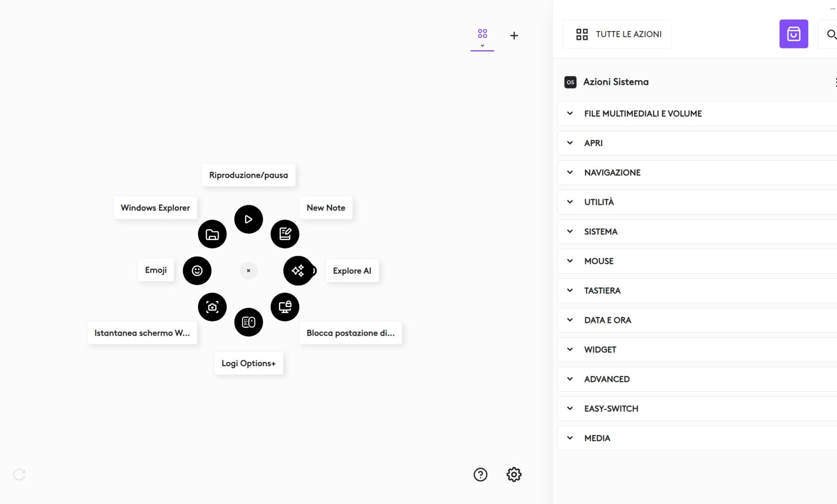Click the Logi Options+ ring icon

pos(248,322)
